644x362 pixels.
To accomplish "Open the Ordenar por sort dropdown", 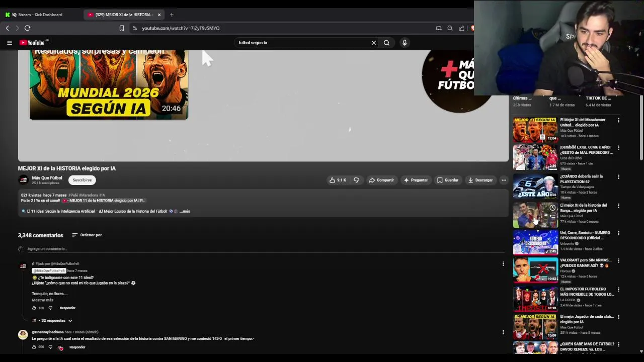I will pos(87,235).
